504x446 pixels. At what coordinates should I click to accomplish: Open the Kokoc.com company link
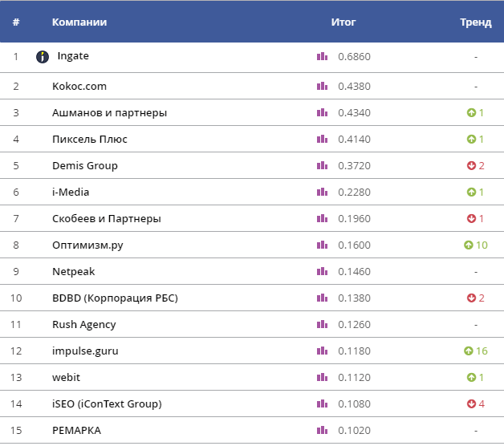coord(79,86)
